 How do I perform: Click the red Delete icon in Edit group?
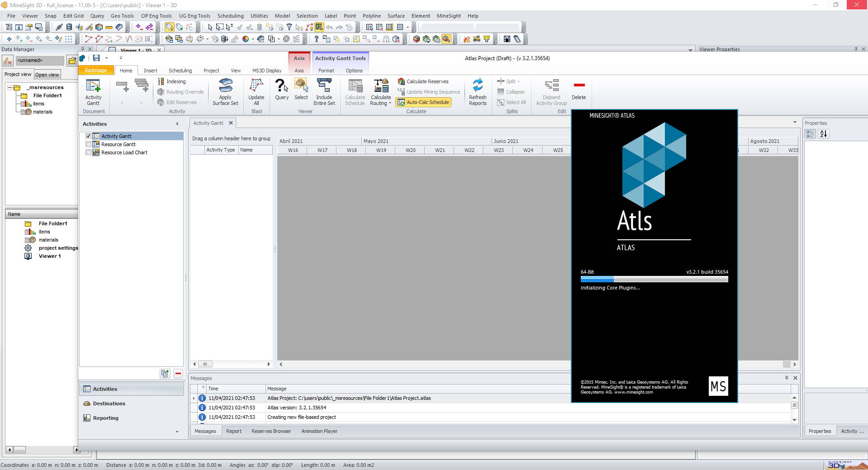click(579, 85)
